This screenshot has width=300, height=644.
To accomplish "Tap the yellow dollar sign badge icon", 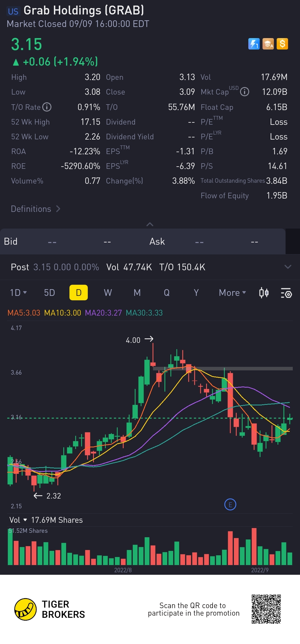I will click(282, 44).
